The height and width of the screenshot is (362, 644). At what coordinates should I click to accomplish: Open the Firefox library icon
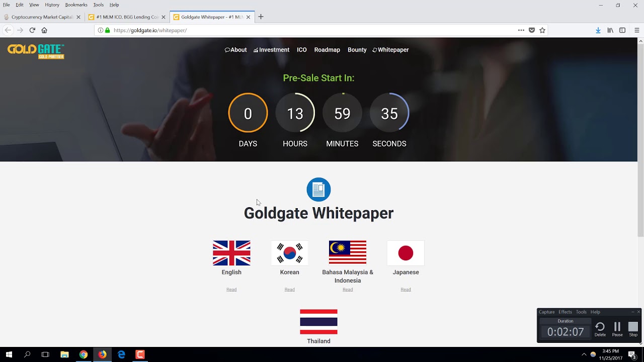click(x=610, y=30)
